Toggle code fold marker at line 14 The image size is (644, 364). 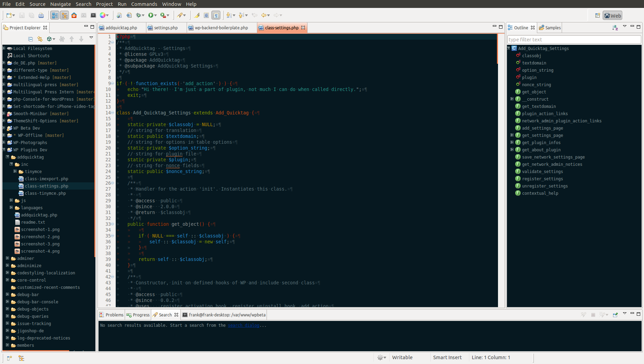112,113
